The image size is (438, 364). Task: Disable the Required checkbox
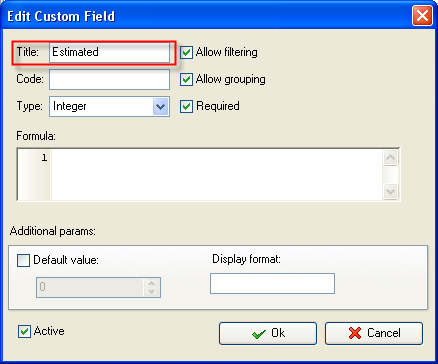point(186,107)
